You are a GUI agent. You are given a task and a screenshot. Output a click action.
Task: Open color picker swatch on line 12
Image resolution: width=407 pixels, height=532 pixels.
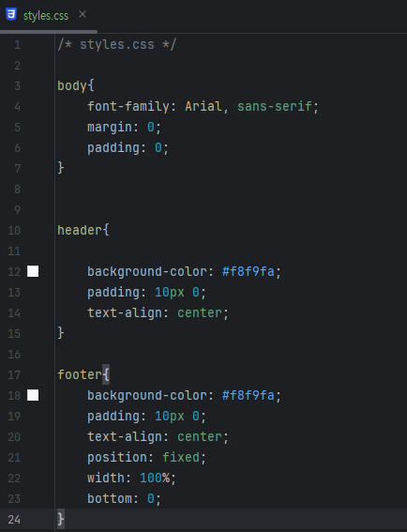[33, 271]
